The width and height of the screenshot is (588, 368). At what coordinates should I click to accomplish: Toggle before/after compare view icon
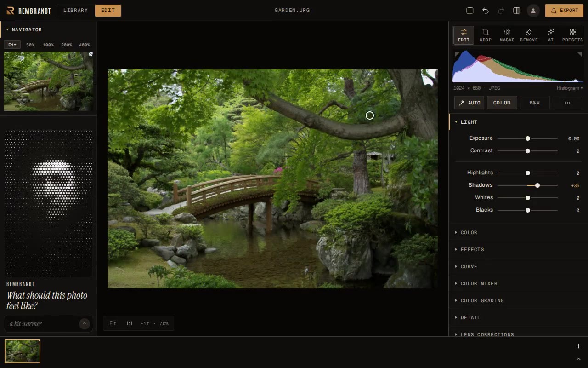point(517,11)
